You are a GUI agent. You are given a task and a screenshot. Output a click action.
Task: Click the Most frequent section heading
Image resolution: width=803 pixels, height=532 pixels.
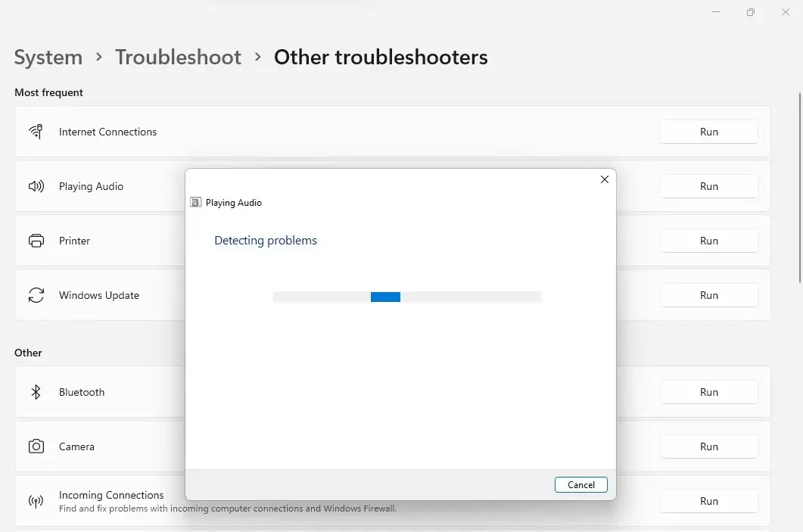48,92
